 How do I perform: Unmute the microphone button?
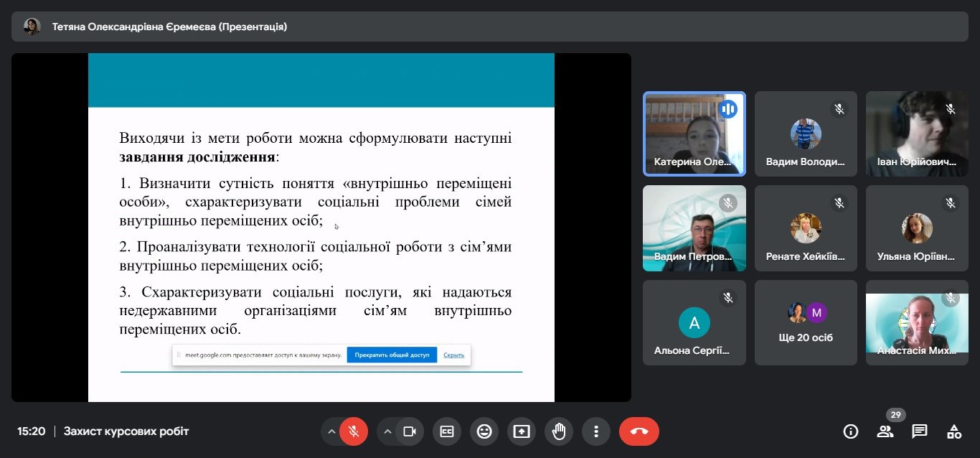tap(353, 431)
